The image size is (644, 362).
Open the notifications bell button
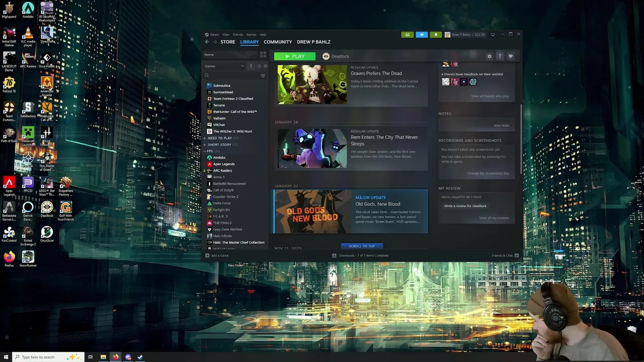436,35
